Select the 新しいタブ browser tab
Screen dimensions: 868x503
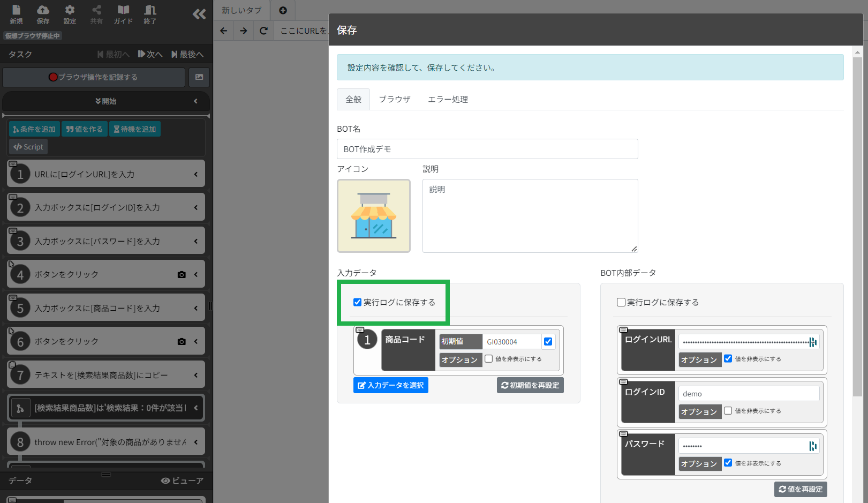click(x=241, y=10)
